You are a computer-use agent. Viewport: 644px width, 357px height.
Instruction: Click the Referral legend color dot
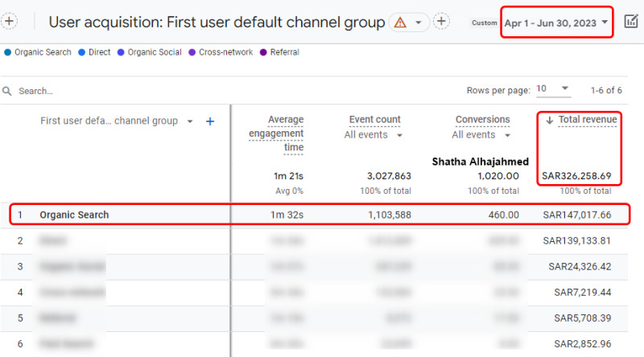[263, 53]
